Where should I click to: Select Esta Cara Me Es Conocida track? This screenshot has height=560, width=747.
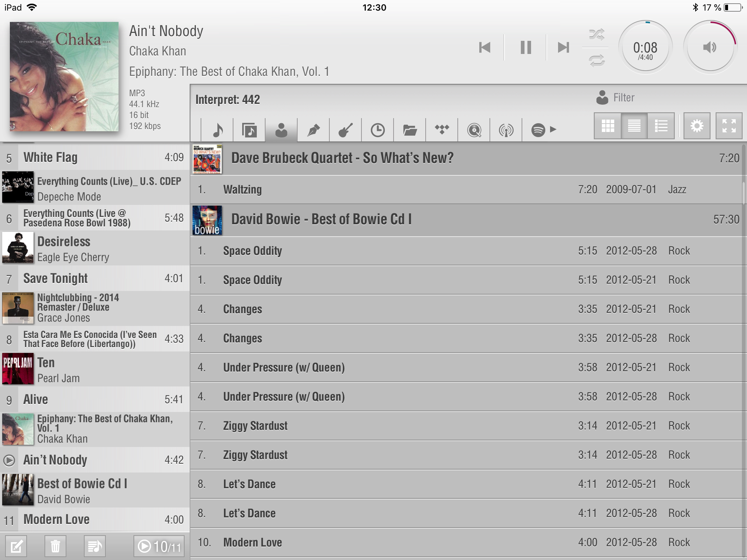coord(95,339)
